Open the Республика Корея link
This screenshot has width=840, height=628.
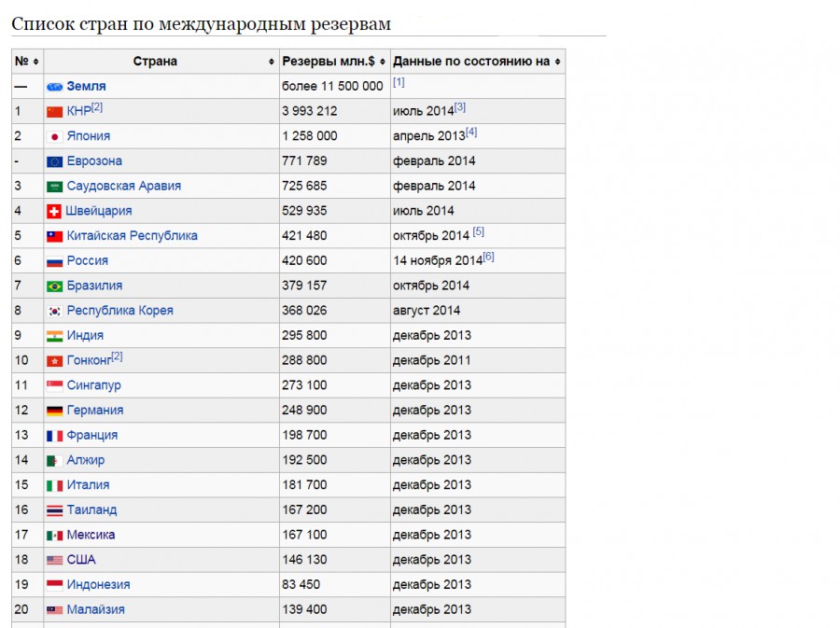120,311
